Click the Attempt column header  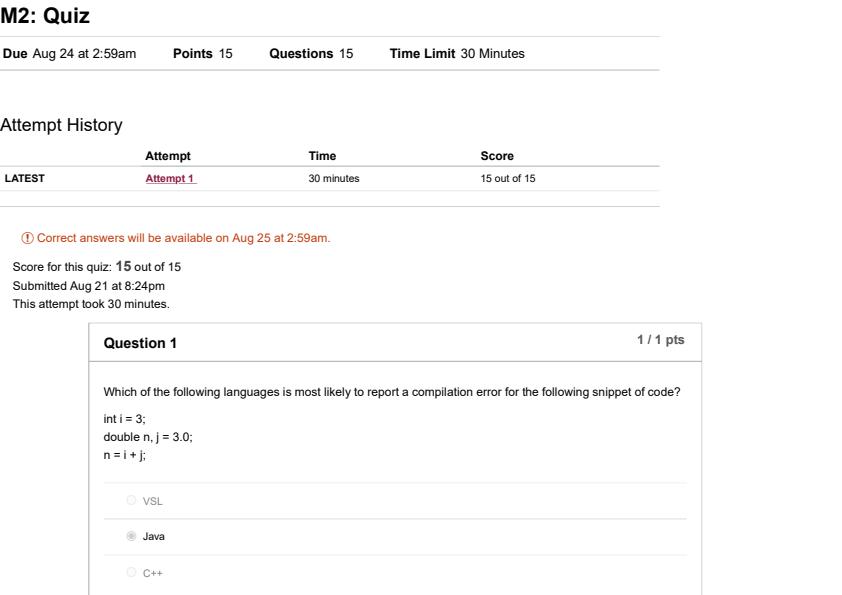click(x=167, y=156)
